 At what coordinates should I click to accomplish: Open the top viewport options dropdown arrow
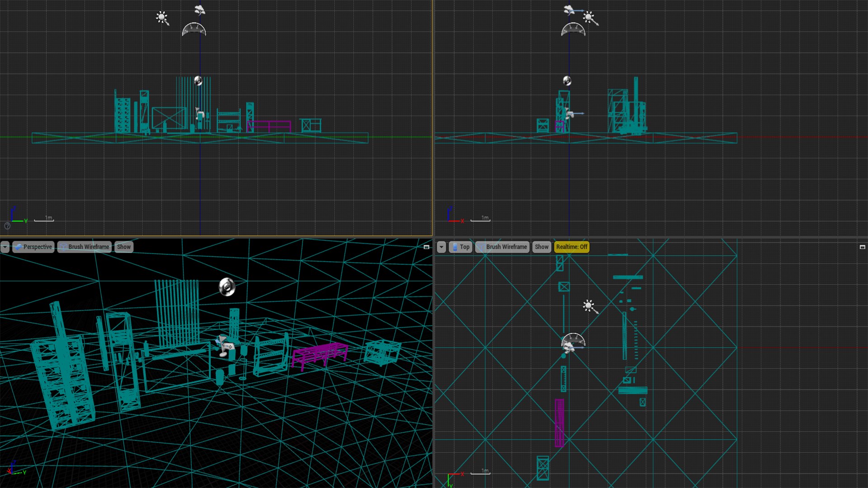coord(441,247)
